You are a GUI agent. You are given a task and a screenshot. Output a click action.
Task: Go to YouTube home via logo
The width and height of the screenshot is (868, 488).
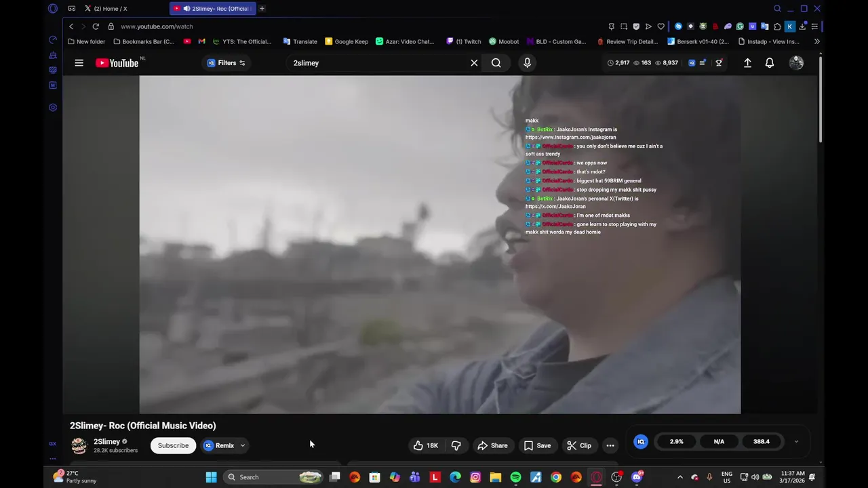click(x=117, y=63)
